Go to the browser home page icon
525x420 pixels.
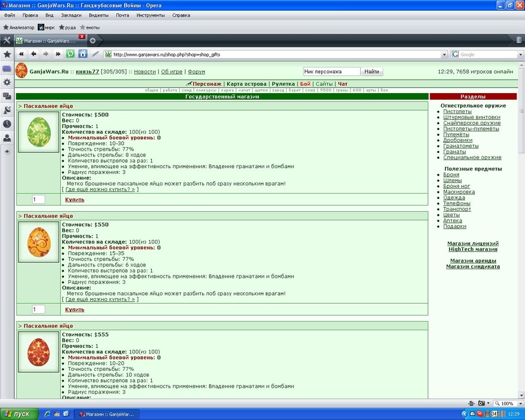[x=82, y=54]
